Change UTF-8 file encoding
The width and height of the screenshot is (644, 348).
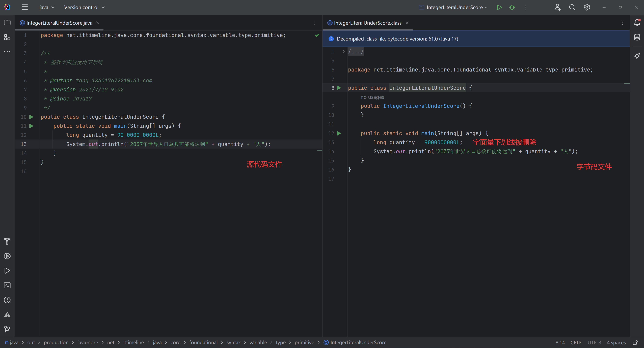tap(594, 342)
